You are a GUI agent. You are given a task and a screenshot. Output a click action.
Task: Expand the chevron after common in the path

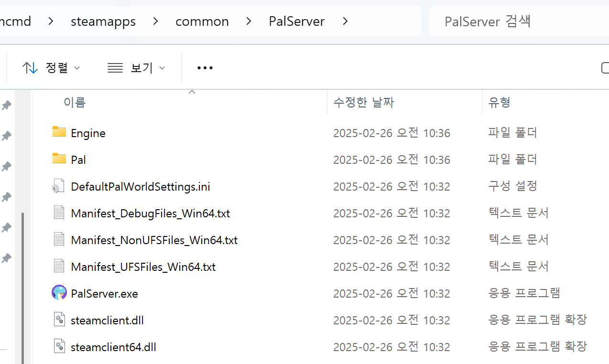point(249,21)
